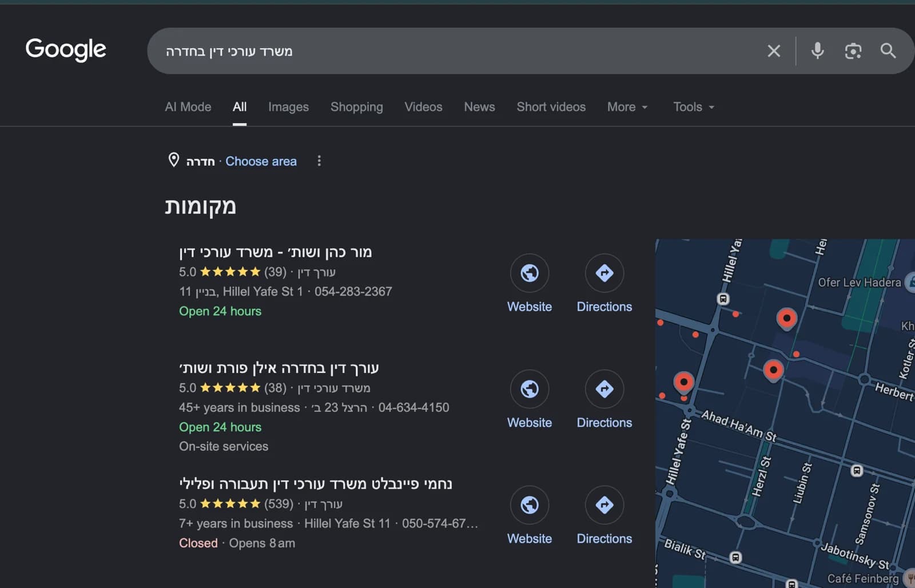Open the מקומות places heading
This screenshot has width=915, height=588.
(x=200, y=206)
